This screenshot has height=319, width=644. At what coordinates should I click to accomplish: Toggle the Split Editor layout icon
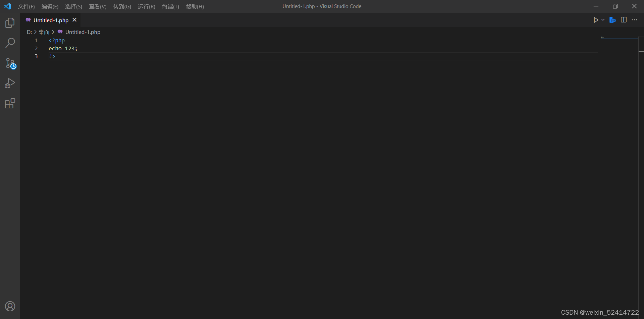pos(624,20)
